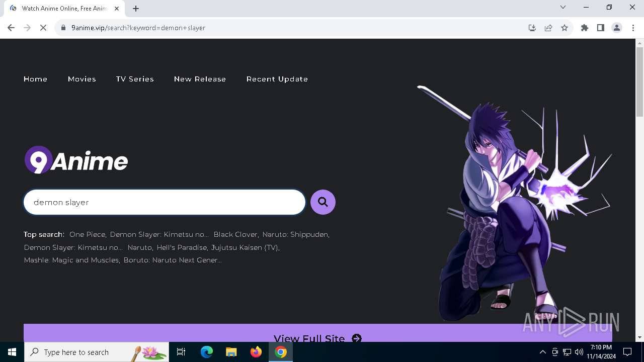Open a new browser tab
Image resolution: width=644 pixels, height=362 pixels.
[136, 9]
